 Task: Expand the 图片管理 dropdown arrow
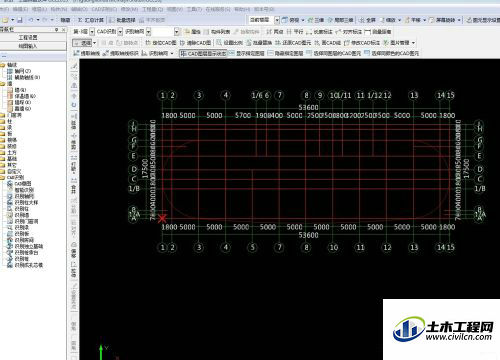[413, 43]
